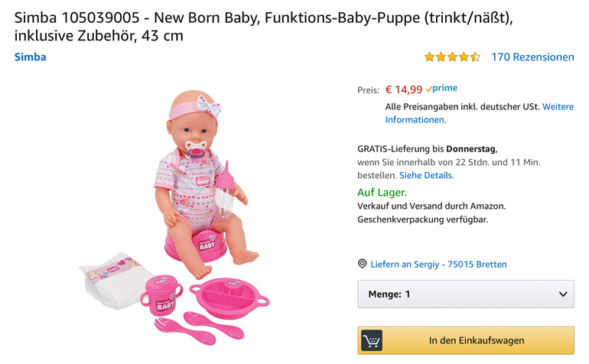Expand the quantity selector chevron arrow

point(563,294)
